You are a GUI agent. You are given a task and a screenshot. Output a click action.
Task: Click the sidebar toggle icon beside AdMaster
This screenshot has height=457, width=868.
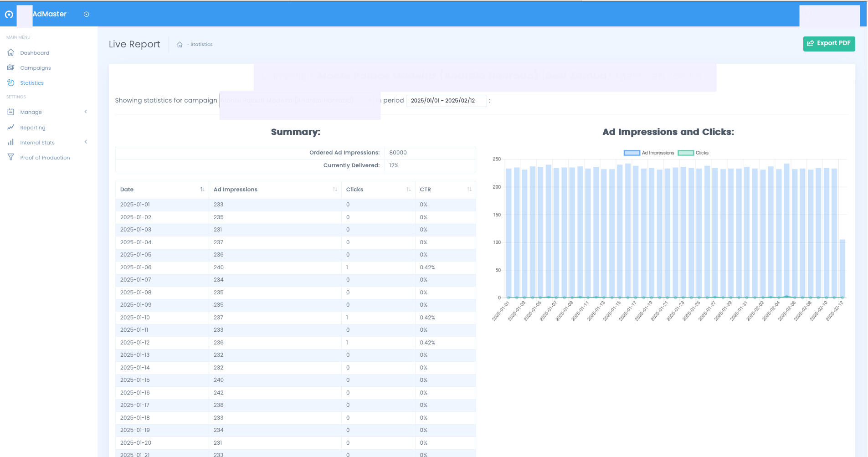coord(86,14)
